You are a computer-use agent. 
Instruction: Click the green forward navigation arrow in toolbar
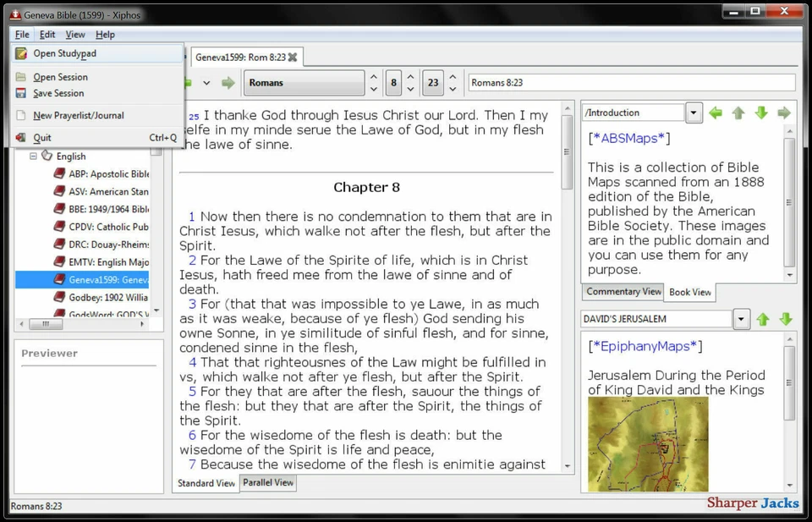click(228, 82)
